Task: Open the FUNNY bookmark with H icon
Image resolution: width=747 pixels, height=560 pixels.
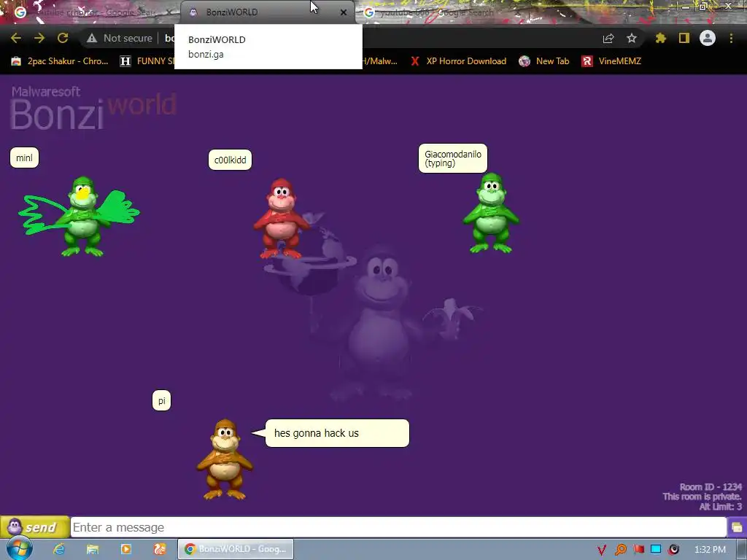Action: pyautogui.click(x=147, y=61)
